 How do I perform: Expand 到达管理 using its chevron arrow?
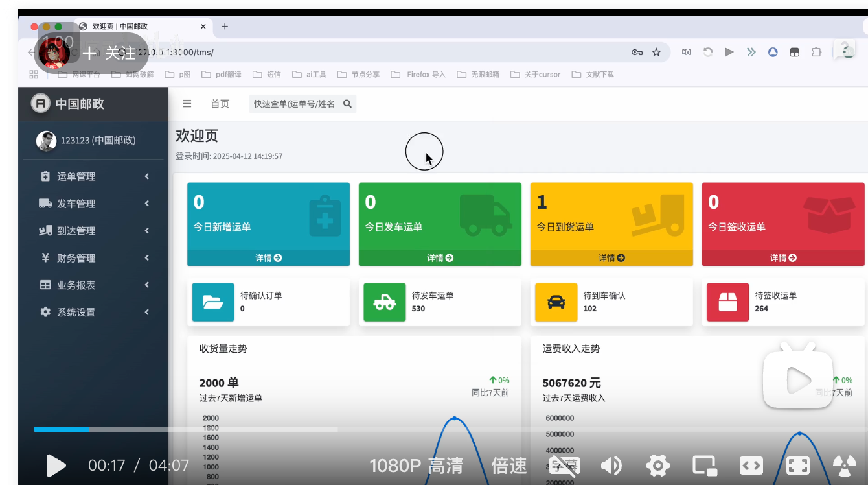(147, 231)
